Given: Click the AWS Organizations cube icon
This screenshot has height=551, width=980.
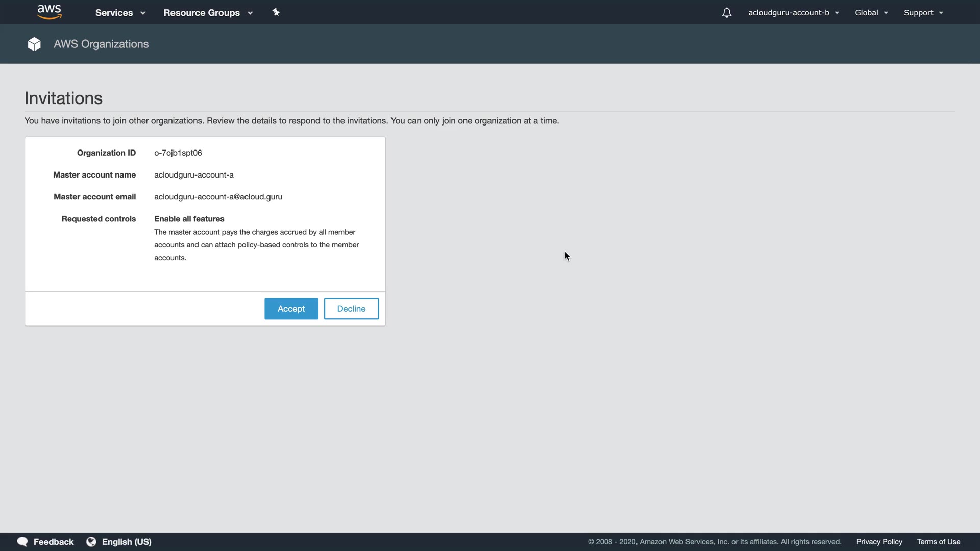Looking at the screenshot, I should [34, 44].
